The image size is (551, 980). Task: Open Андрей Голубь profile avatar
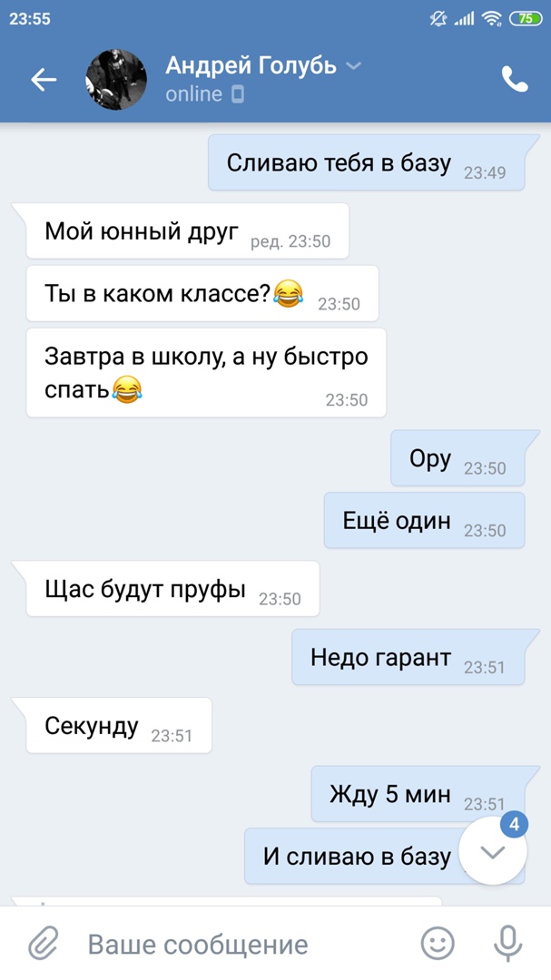[115, 79]
